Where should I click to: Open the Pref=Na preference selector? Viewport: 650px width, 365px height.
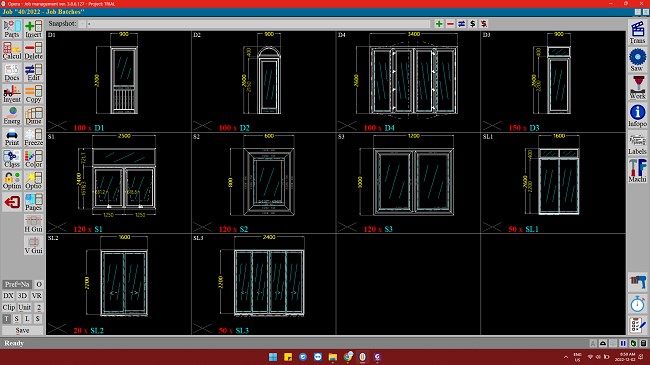[x=17, y=284]
